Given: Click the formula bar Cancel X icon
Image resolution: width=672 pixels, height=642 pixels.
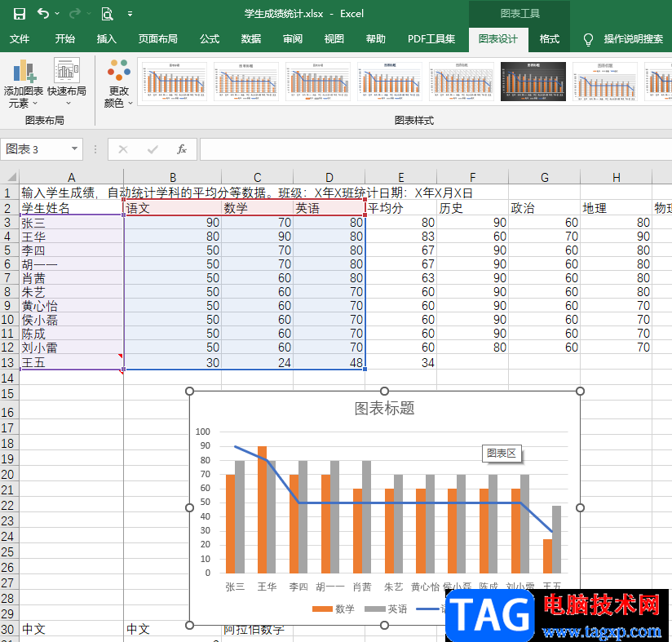Looking at the screenshot, I should pos(123,149).
